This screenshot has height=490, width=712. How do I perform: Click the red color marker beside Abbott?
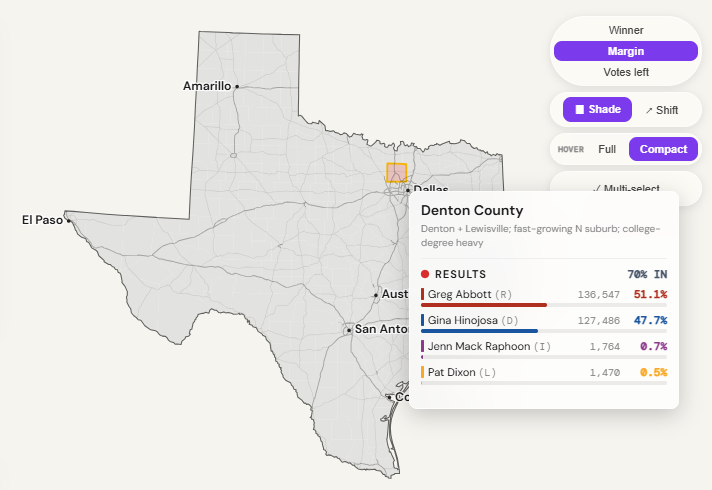pos(422,294)
